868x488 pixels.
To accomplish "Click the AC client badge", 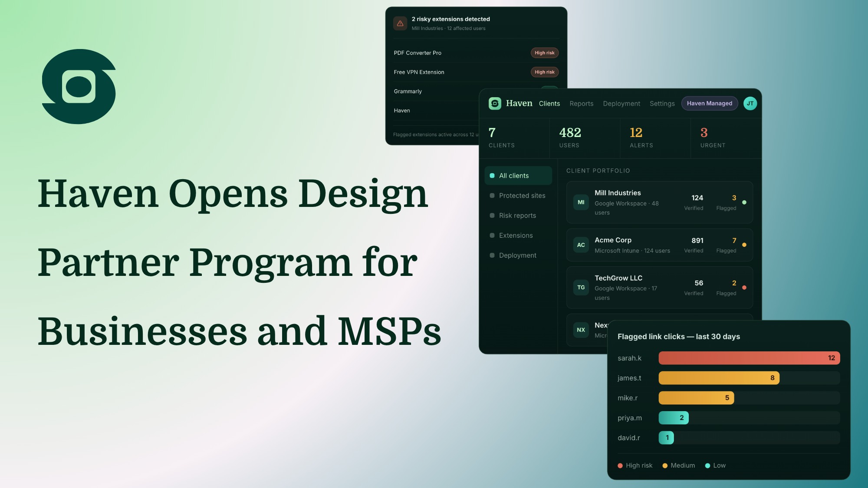I will [x=581, y=245].
